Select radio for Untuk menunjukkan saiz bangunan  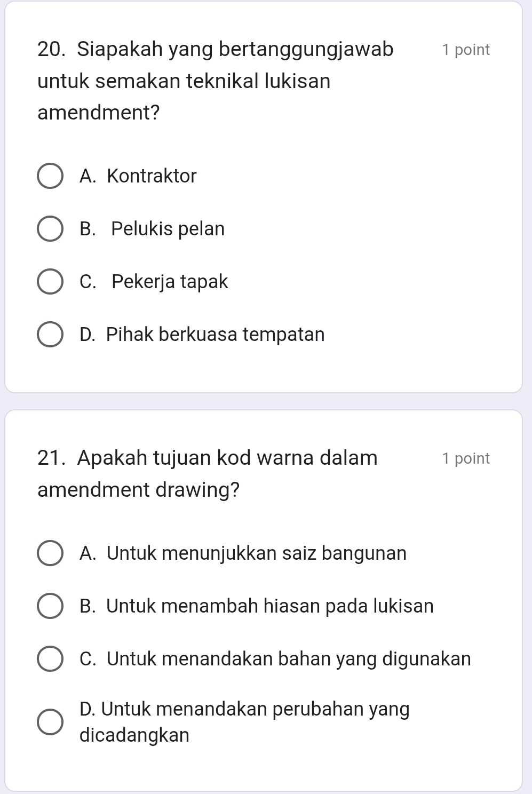[50, 553]
